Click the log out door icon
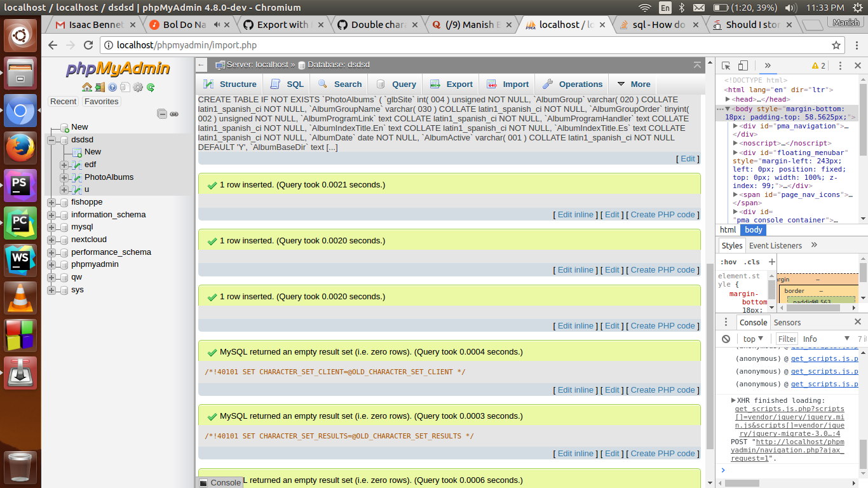 pyautogui.click(x=100, y=87)
